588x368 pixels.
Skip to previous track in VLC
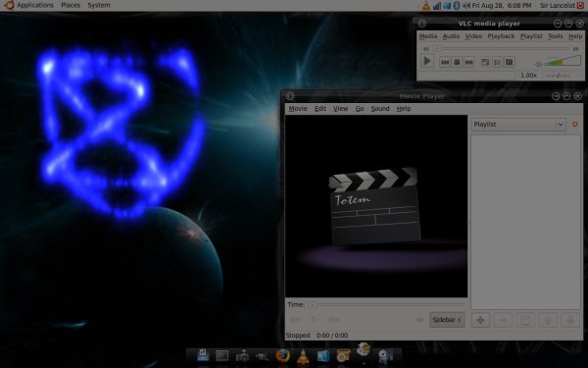tap(445, 63)
